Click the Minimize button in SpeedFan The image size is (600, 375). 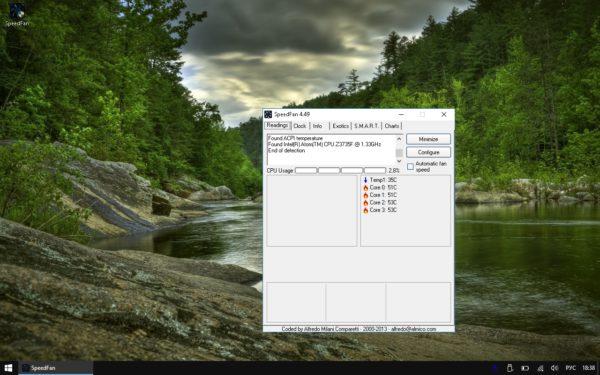pos(428,139)
